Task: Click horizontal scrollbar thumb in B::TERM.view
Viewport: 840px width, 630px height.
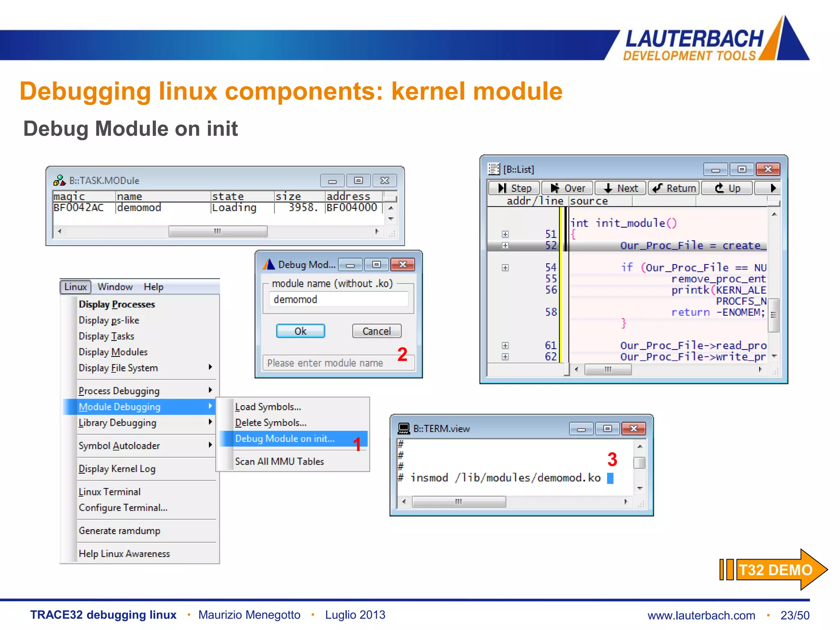Action: (459, 502)
